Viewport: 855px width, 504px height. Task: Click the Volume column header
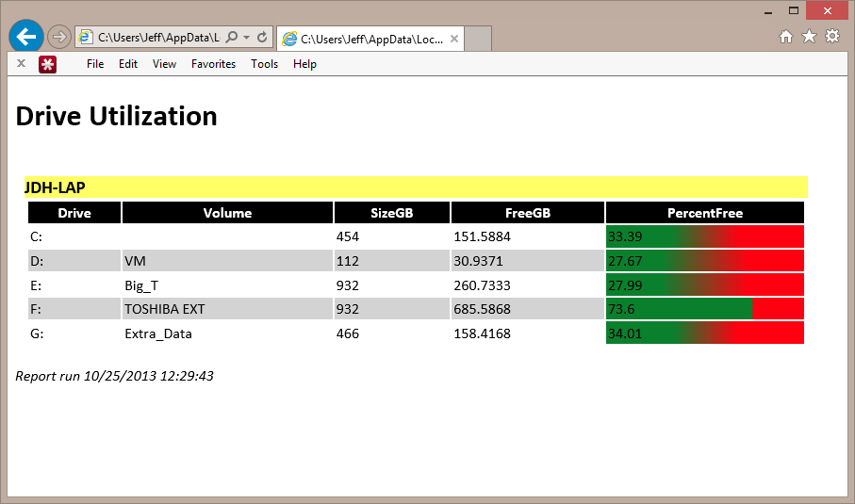point(227,213)
